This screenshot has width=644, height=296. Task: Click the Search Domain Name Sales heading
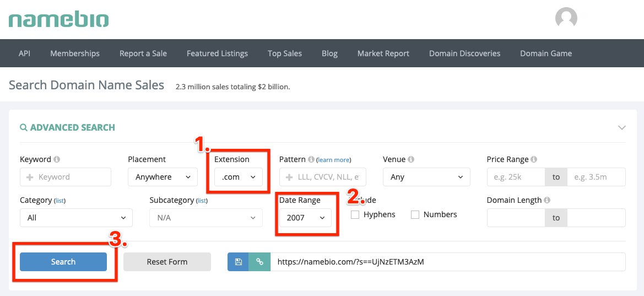click(x=86, y=85)
